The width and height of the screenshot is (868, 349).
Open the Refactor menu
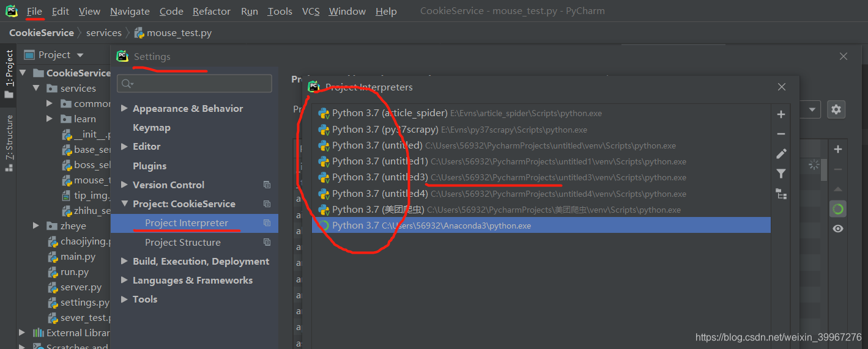(x=212, y=11)
